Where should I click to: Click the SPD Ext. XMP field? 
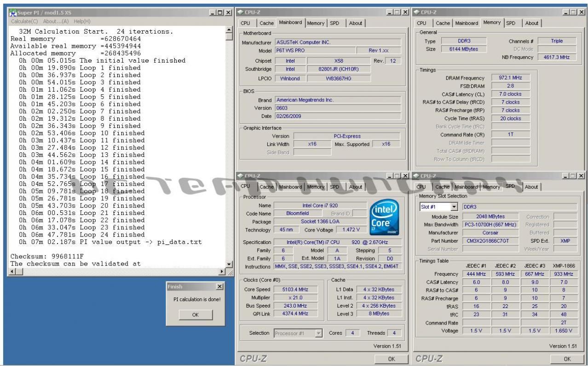pyautogui.click(x=565, y=241)
